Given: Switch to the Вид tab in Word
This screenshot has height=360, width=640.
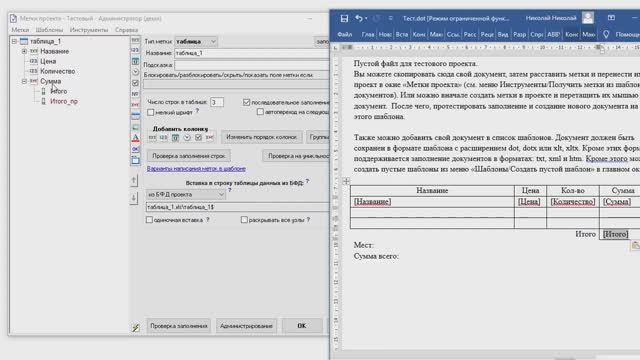Looking at the screenshot, I should 503,35.
